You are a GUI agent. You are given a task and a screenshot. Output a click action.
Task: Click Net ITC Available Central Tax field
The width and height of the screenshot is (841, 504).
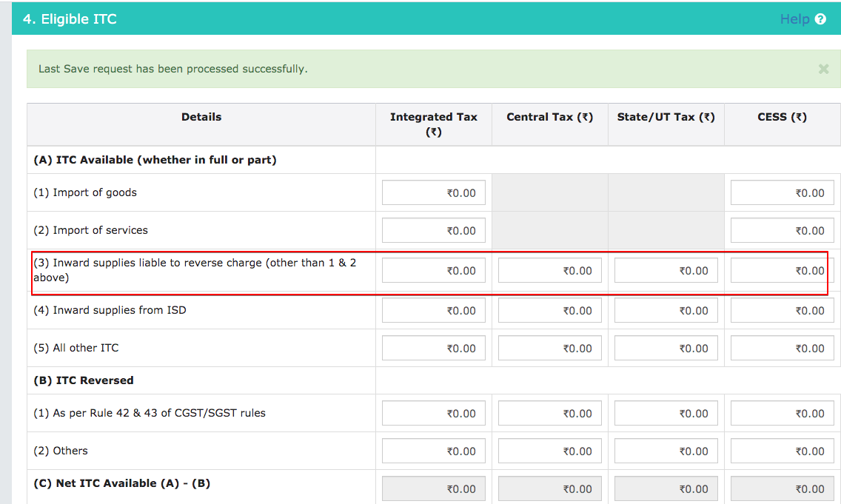click(x=550, y=488)
